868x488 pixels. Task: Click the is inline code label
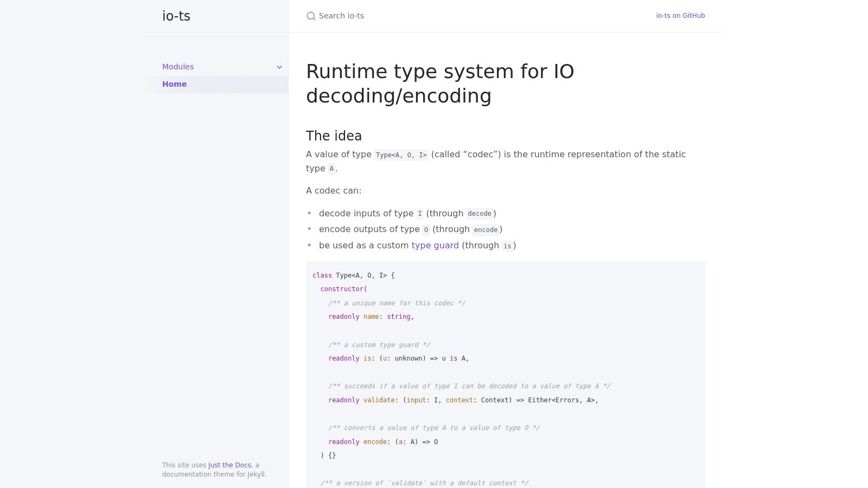pyautogui.click(x=507, y=246)
